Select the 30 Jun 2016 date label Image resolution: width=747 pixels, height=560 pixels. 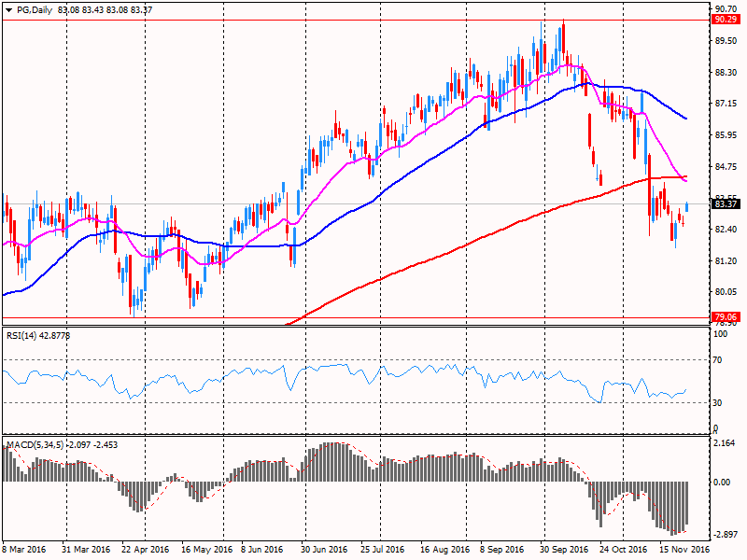pos(324,552)
